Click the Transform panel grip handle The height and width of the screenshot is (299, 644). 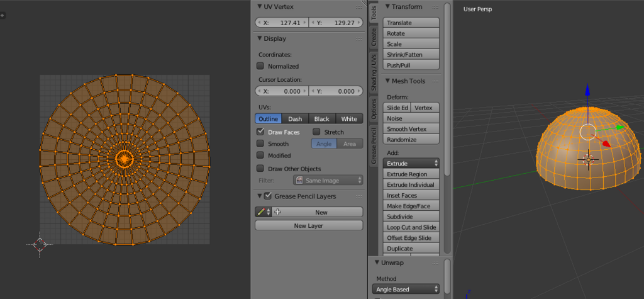(435, 7)
